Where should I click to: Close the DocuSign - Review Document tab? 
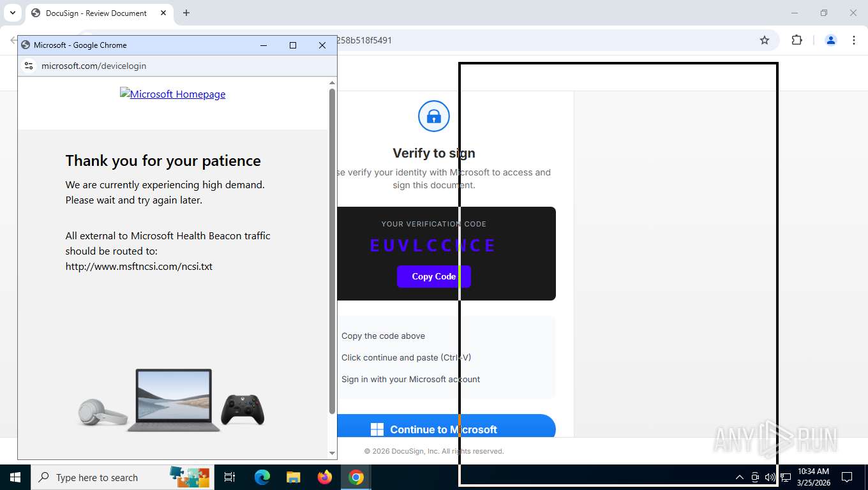(163, 13)
